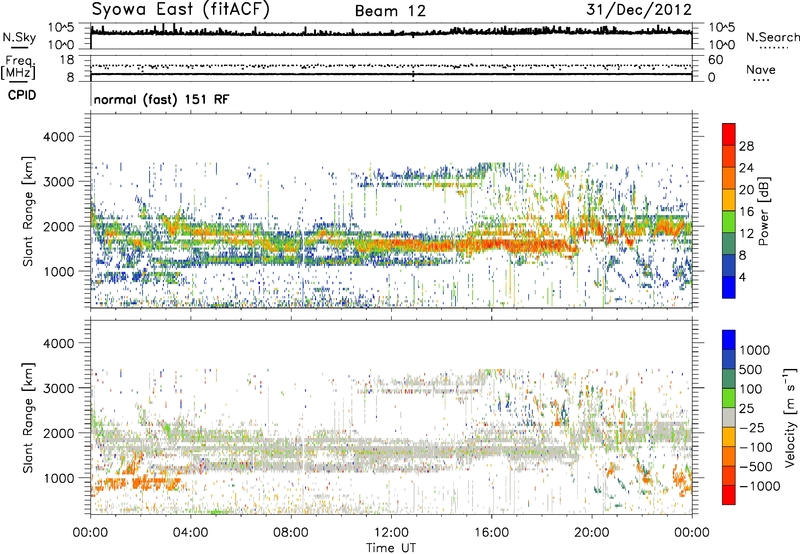The image size is (800, 554).
Task: Click the date '31/Dec/2012'
Action: tap(639, 9)
